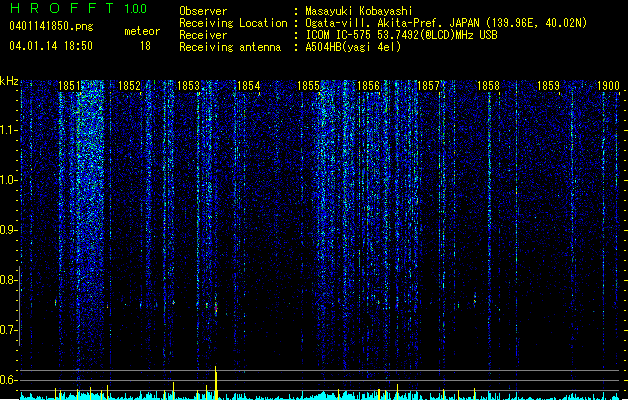Image resolution: width=629 pixels, height=400 pixels.
Task: Click the kHz axis unit label
Action: point(9,81)
